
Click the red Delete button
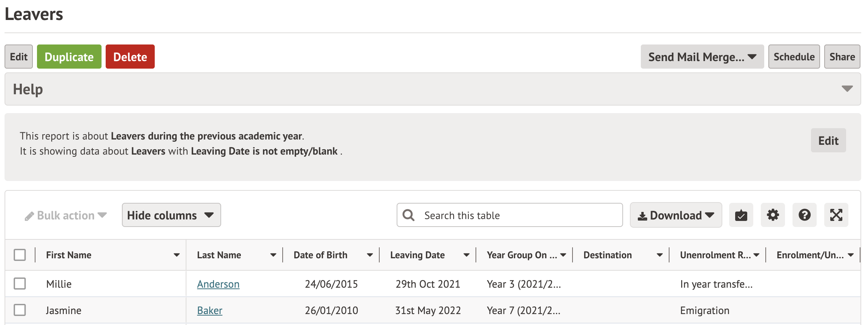tap(130, 57)
